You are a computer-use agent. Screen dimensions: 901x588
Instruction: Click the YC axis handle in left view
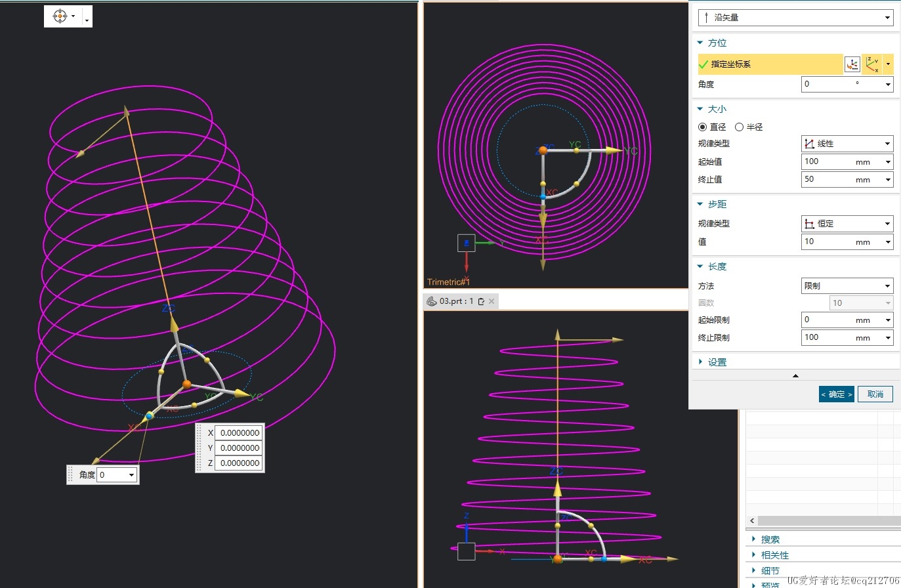tap(241, 394)
